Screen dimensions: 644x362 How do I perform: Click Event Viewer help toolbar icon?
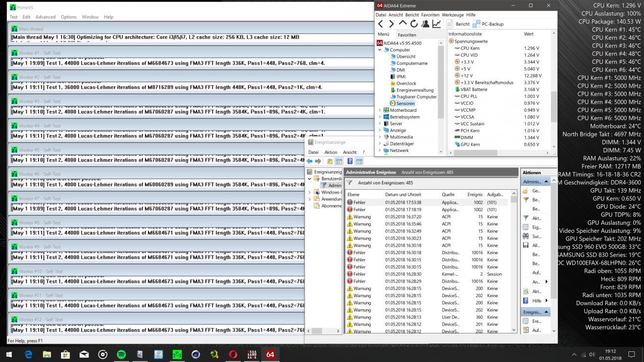point(350,161)
